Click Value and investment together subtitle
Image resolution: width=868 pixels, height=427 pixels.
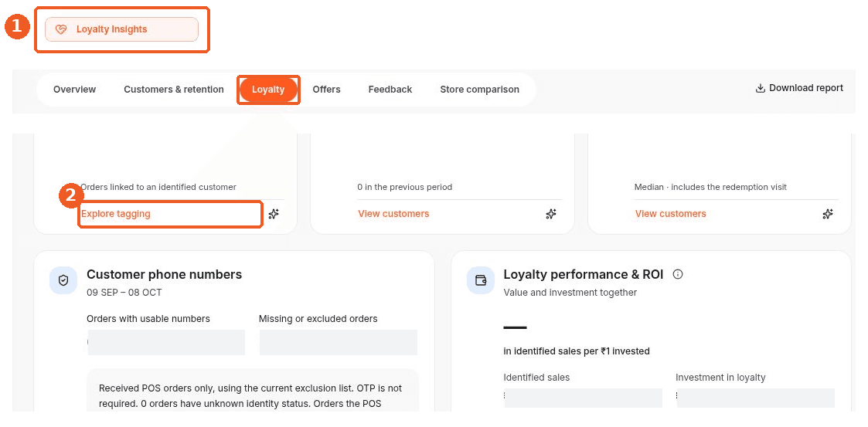point(570,293)
